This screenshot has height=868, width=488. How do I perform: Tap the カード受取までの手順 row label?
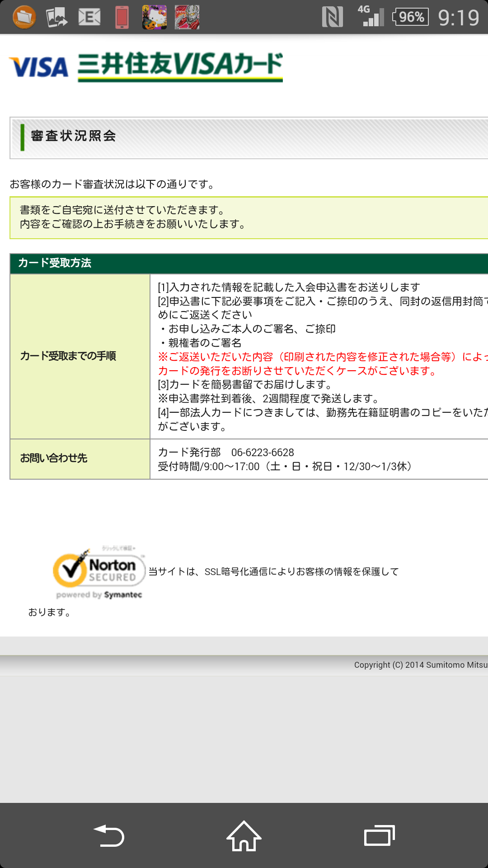click(x=68, y=356)
